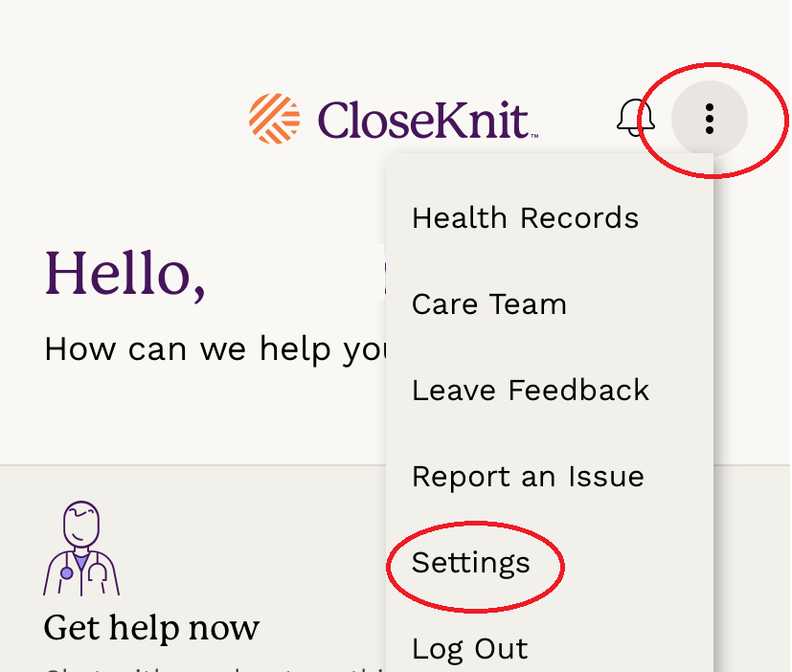Click the trademark symbol beside CloseKnit
The image size is (792, 672).
coord(533,135)
